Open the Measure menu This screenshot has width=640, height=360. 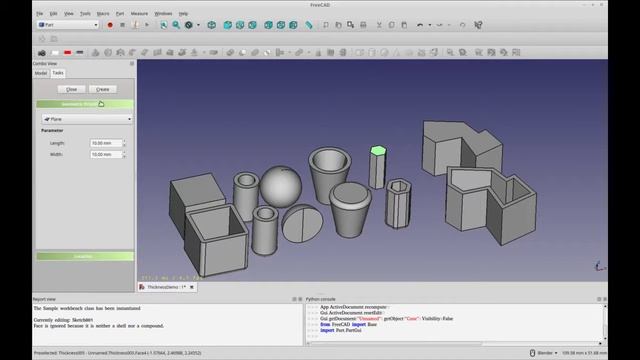tap(139, 13)
